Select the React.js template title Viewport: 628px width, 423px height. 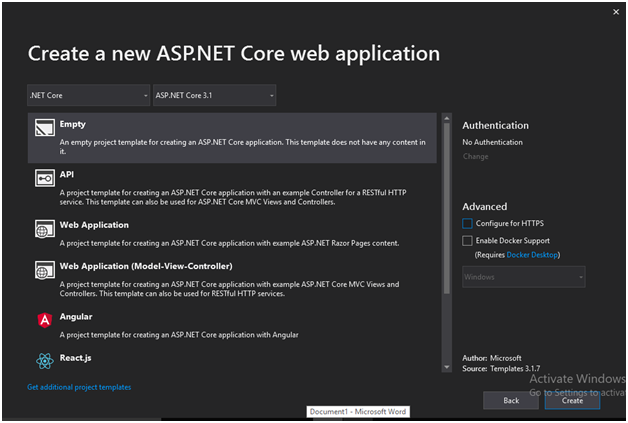coord(75,358)
